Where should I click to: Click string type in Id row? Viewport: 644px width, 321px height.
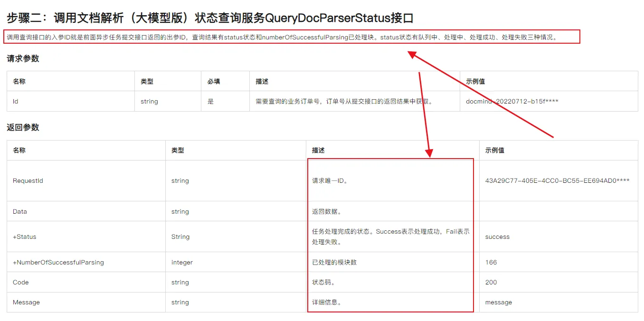coord(149,101)
